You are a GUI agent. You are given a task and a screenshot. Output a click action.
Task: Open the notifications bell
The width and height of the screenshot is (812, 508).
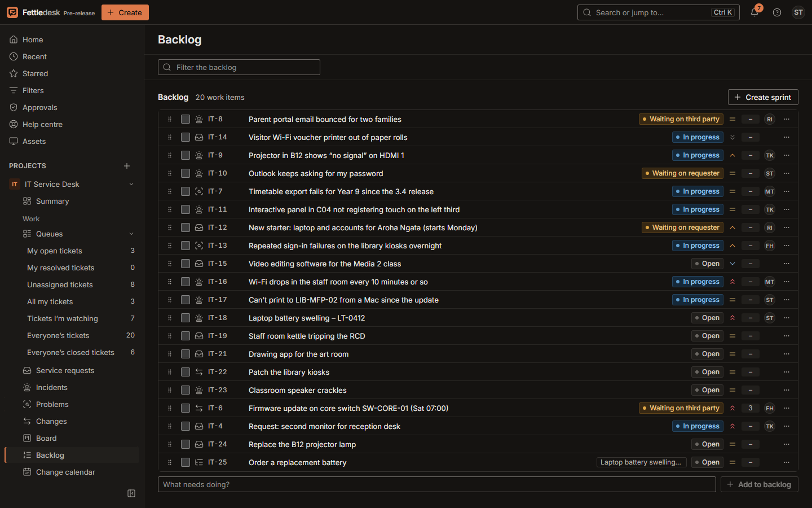(754, 12)
